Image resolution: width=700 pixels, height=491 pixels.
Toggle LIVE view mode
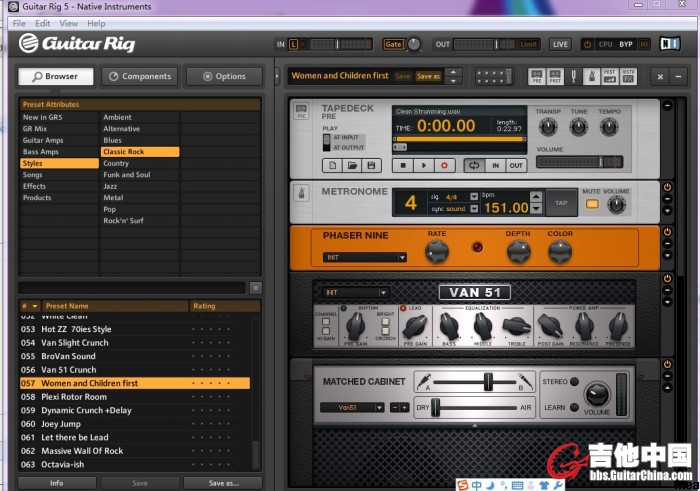coord(560,44)
